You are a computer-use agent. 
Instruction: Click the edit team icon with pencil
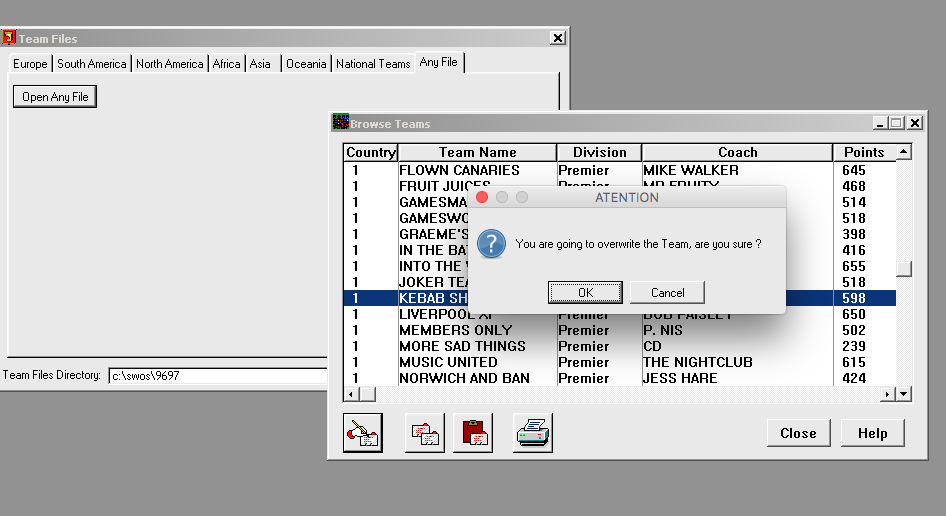click(362, 433)
